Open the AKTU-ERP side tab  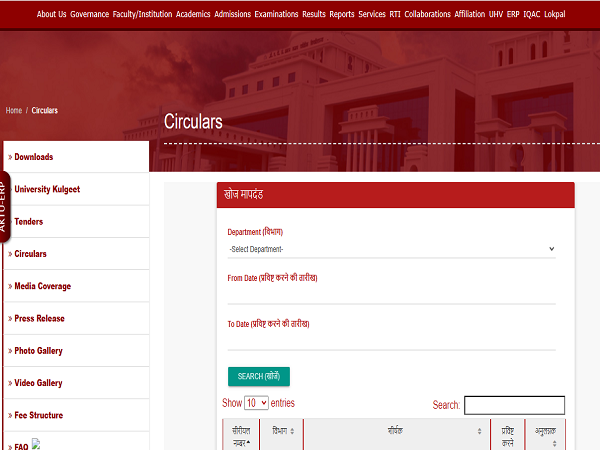4,205
